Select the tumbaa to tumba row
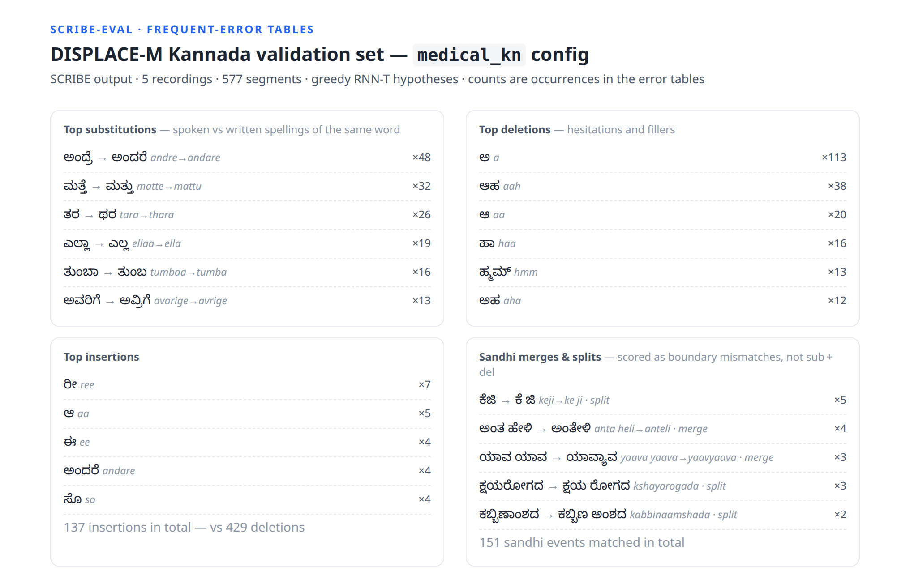The image size is (910, 588). click(247, 272)
